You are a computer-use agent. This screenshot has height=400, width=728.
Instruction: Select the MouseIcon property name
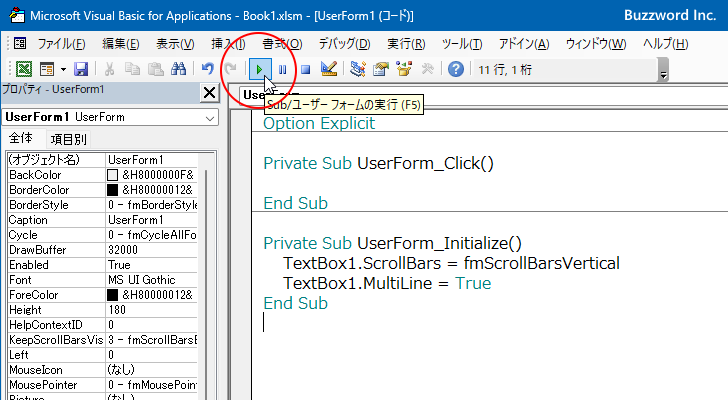click(36, 370)
